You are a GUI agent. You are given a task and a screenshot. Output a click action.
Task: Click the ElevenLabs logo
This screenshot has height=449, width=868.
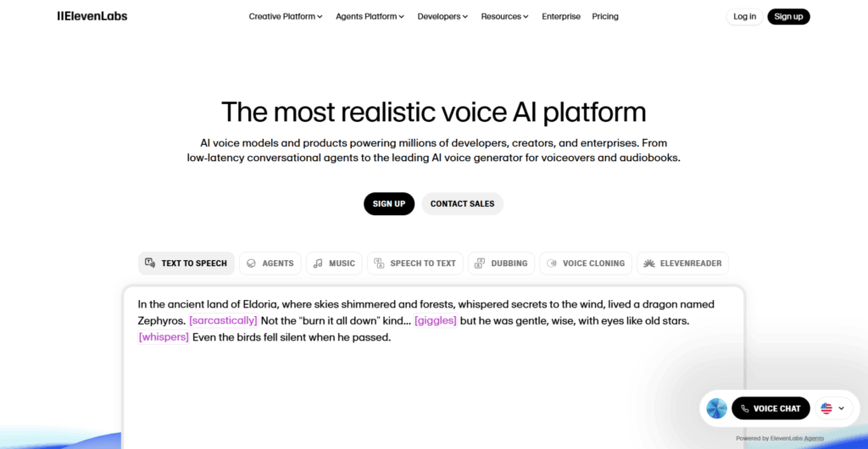pos(92,16)
